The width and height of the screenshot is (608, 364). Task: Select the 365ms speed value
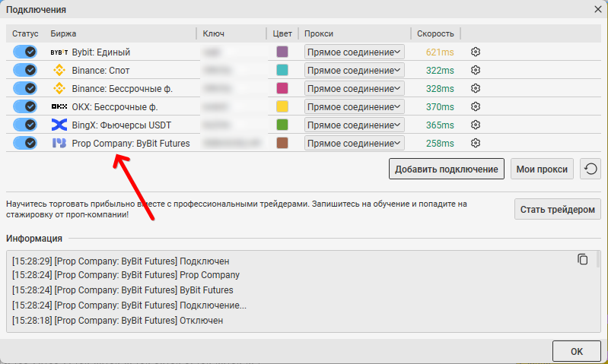(440, 125)
